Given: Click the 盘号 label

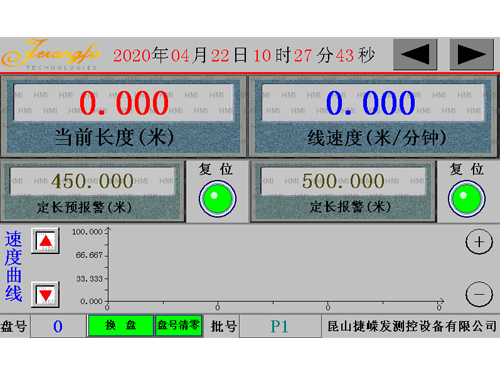Looking at the screenshot, I should [14, 326].
